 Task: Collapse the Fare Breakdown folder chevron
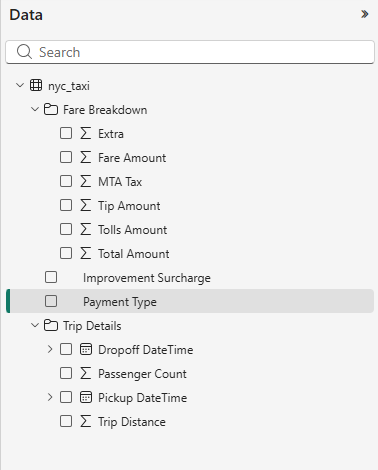click(35, 109)
